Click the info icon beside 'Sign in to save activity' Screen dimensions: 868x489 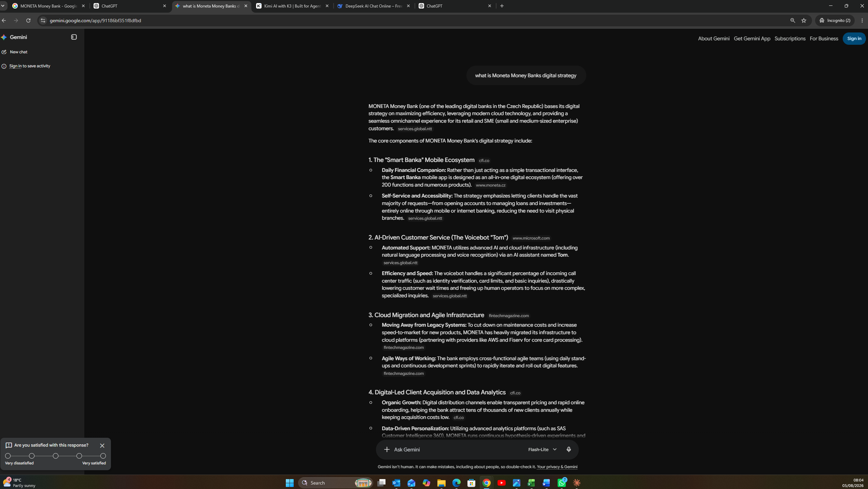click(x=4, y=66)
